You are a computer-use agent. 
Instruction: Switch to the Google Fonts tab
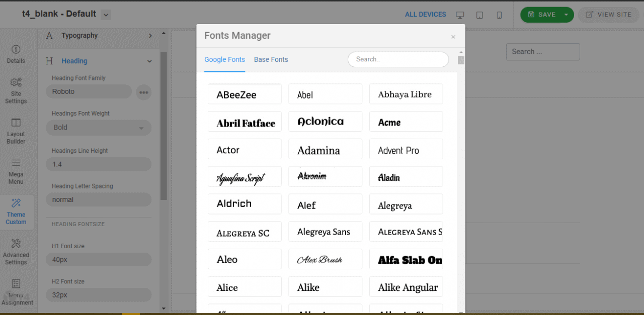click(224, 59)
